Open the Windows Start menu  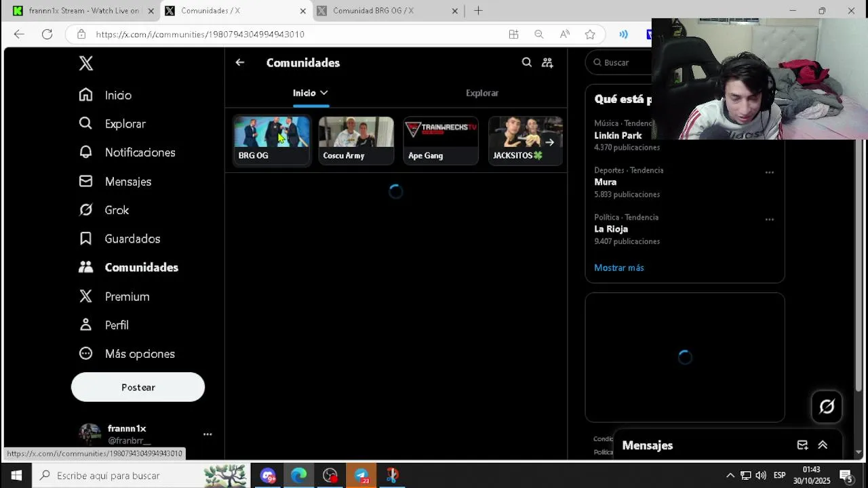click(16, 475)
